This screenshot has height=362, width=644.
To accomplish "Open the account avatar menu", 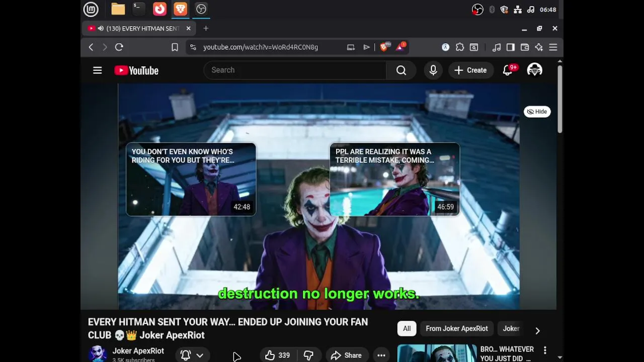I will click(x=534, y=70).
